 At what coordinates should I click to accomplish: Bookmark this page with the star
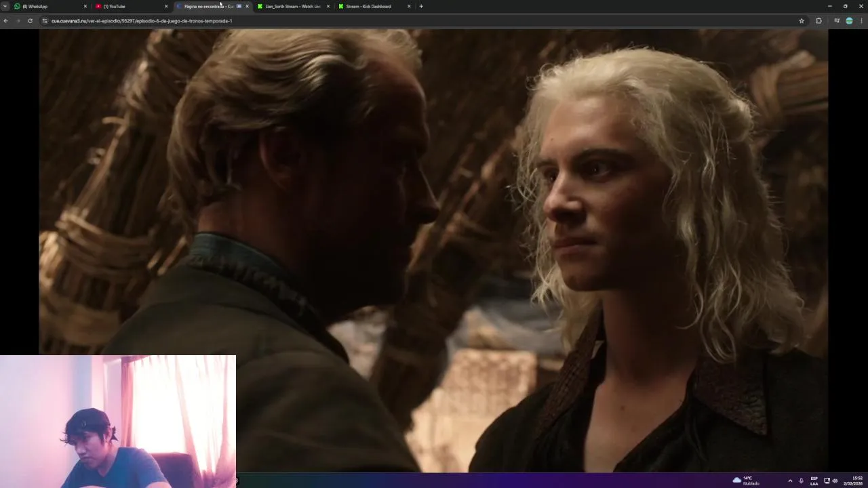[x=802, y=21]
